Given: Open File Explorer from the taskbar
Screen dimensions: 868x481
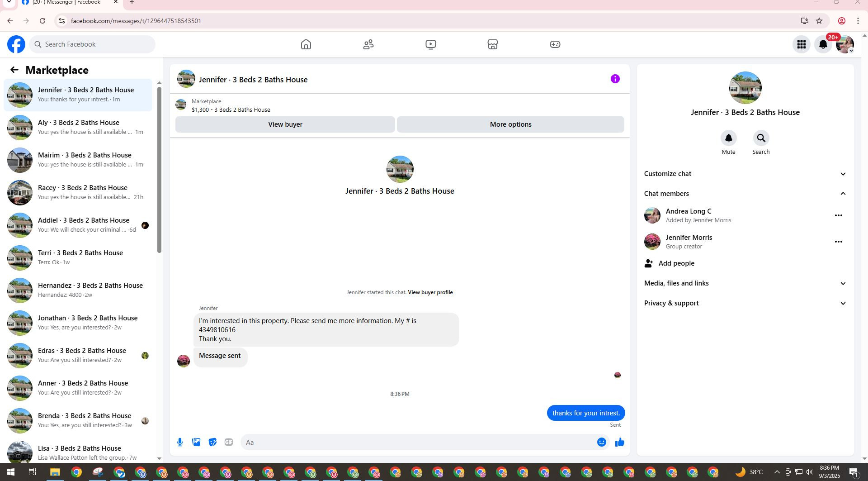Looking at the screenshot, I should tap(55, 472).
